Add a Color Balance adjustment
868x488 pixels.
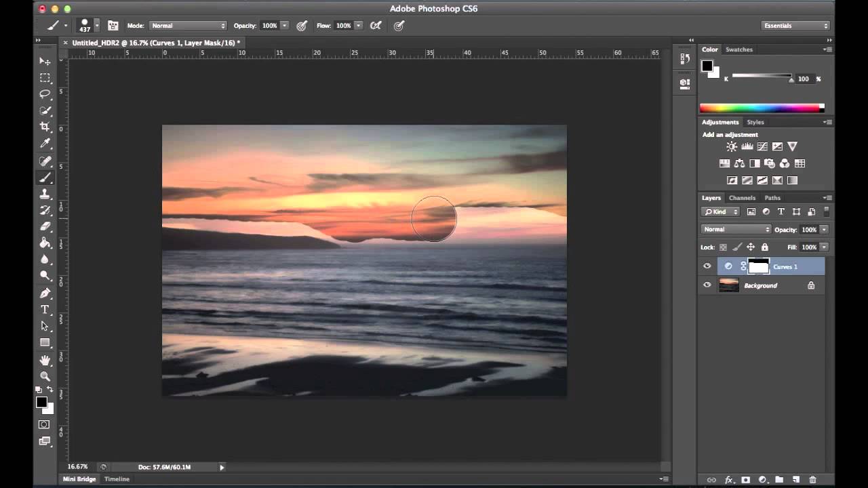[x=739, y=163]
